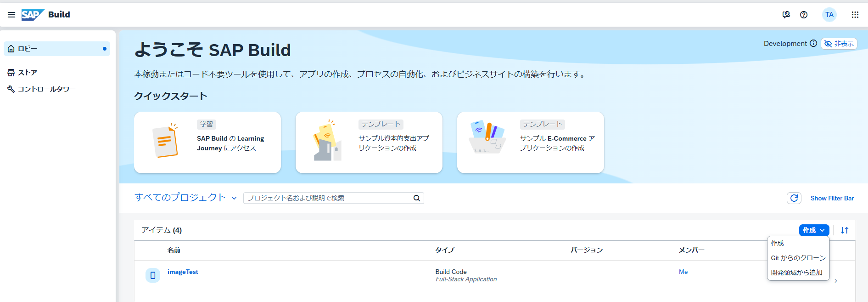Click the imageTest project icon

coord(153,275)
